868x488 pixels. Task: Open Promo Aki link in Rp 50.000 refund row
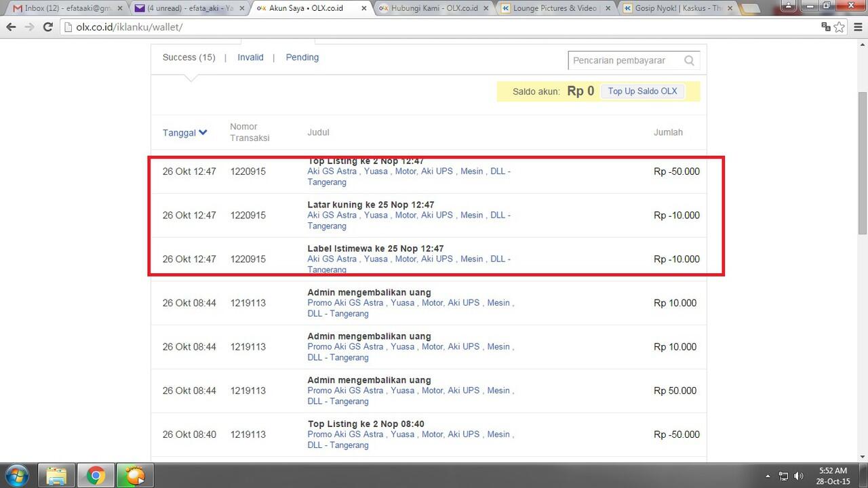pos(411,396)
